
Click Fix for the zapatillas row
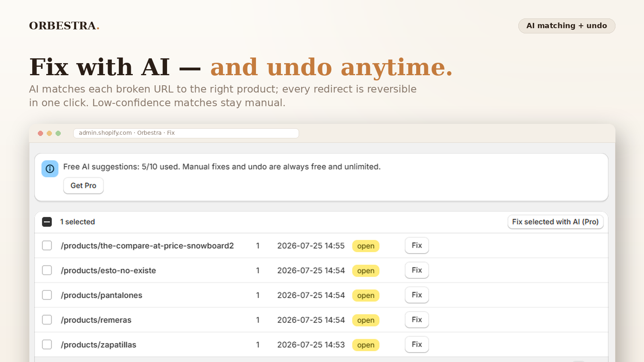pyautogui.click(x=417, y=344)
